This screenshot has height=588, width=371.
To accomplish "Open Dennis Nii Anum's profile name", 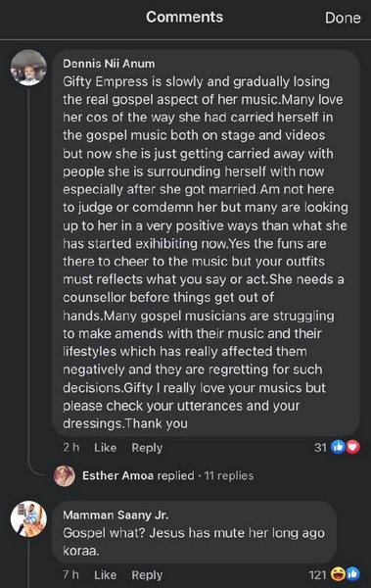I will [109, 64].
